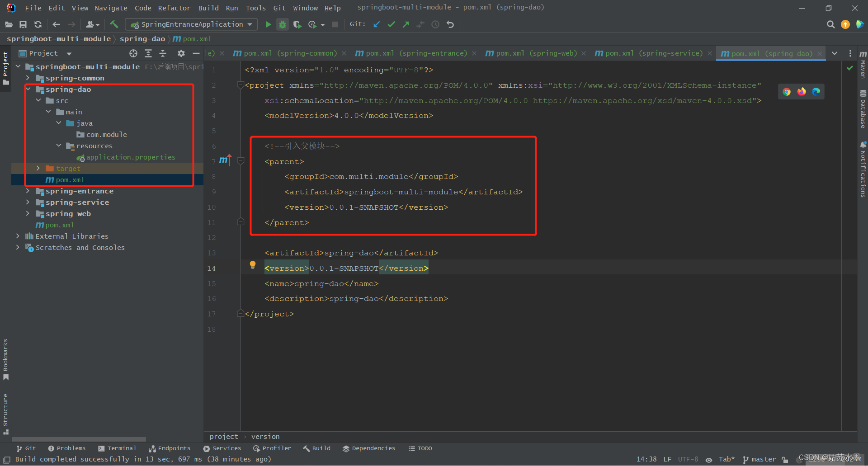The height and width of the screenshot is (466, 868).
Task: Click the parent POM gutter marker
Action: (x=225, y=160)
